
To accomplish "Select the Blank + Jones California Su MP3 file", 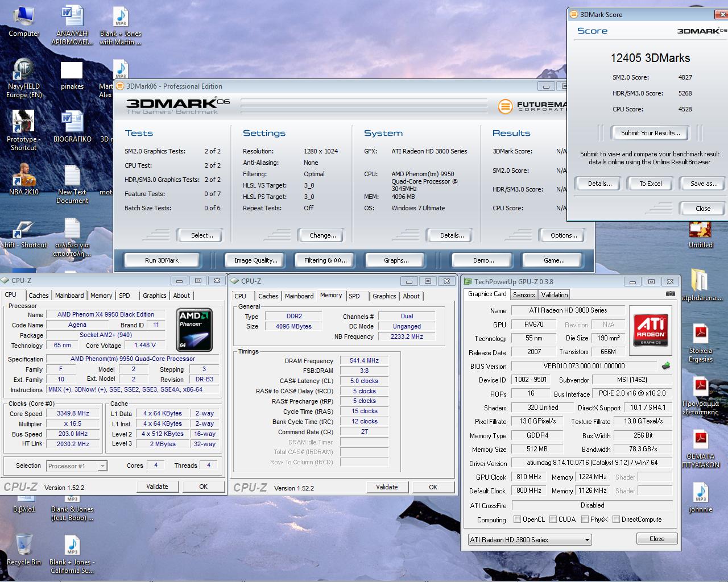I will (72, 554).
